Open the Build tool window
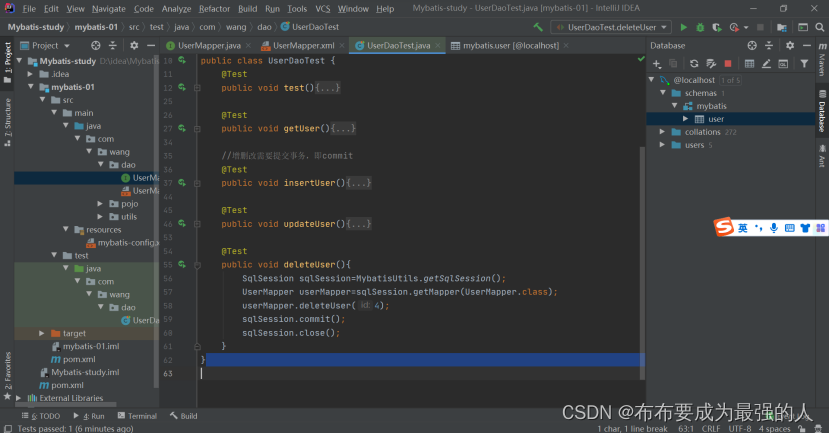830x433 pixels. pos(184,416)
